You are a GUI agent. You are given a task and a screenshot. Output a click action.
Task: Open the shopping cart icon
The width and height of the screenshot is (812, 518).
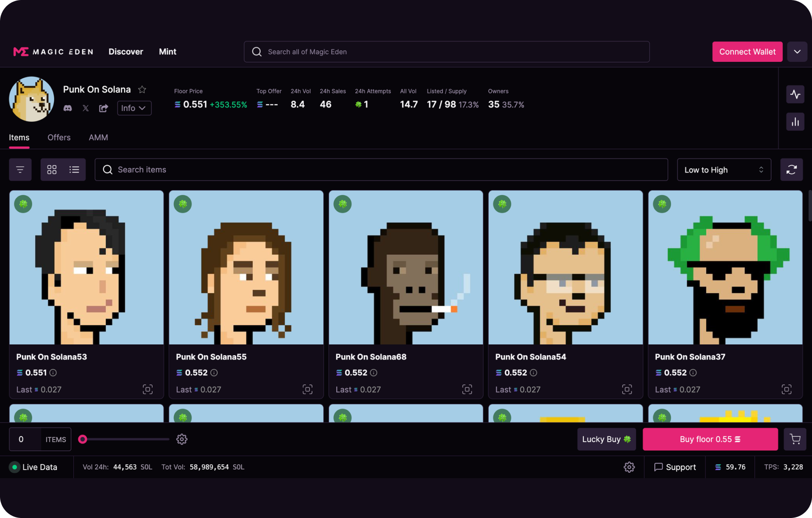tap(795, 439)
